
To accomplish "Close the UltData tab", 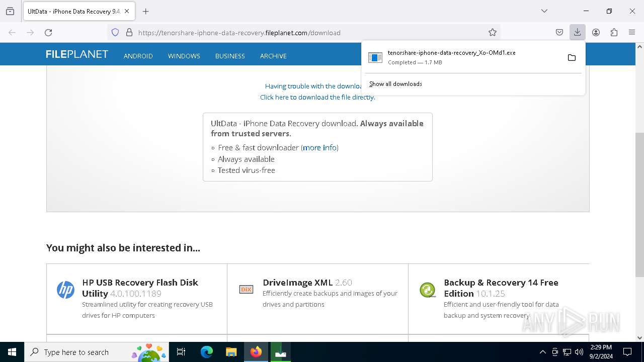I will (x=127, y=11).
